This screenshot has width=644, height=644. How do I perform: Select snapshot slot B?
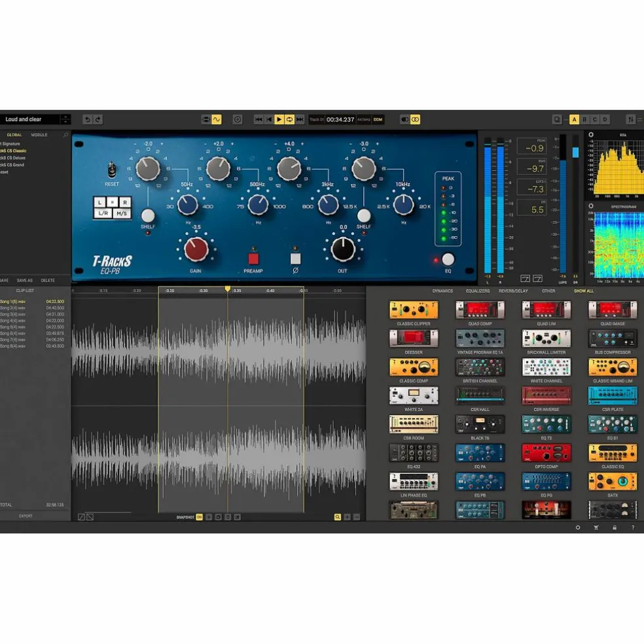(x=584, y=120)
